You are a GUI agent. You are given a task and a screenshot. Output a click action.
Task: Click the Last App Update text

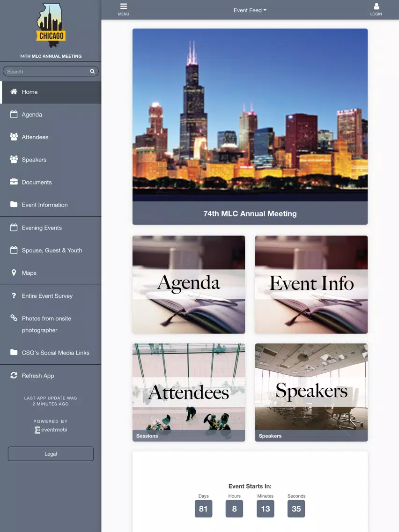pyautogui.click(x=51, y=401)
